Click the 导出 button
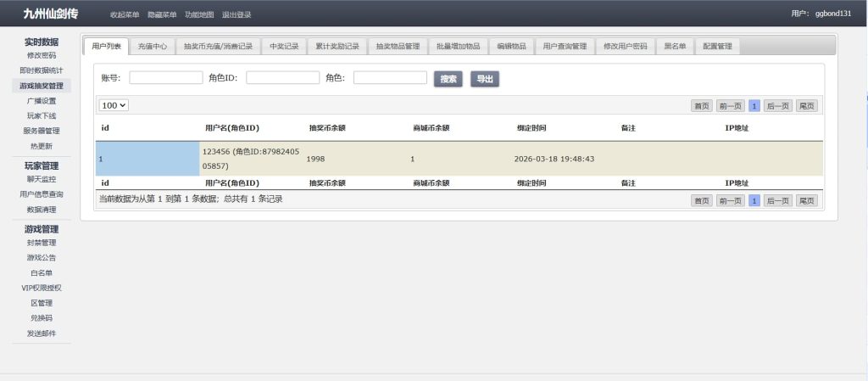The height and width of the screenshot is (381, 868). point(485,79)
